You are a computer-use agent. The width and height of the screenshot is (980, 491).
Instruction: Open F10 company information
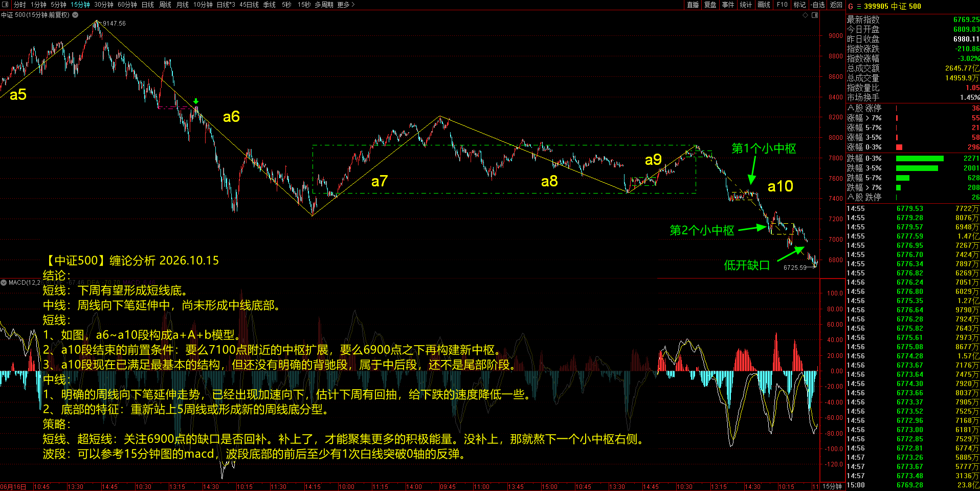tap(782, 5)
